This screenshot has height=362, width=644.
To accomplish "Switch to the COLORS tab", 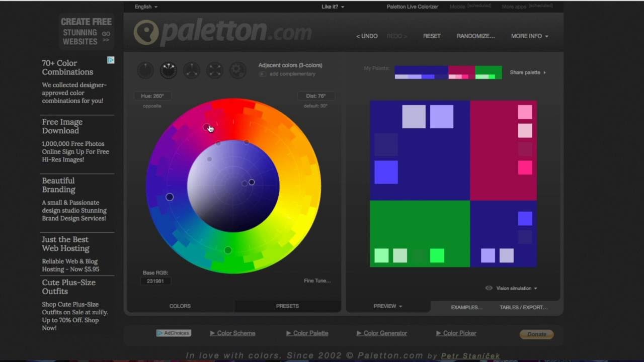I will click(180, 306).
